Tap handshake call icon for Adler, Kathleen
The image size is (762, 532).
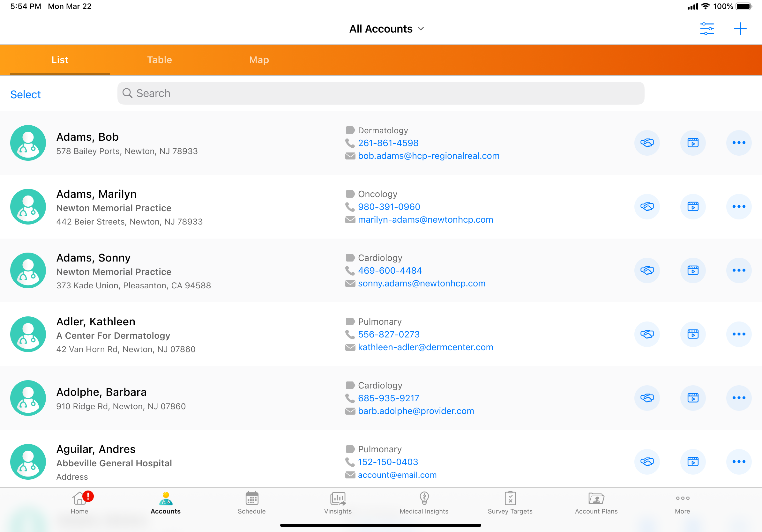[x=647, y=334]
